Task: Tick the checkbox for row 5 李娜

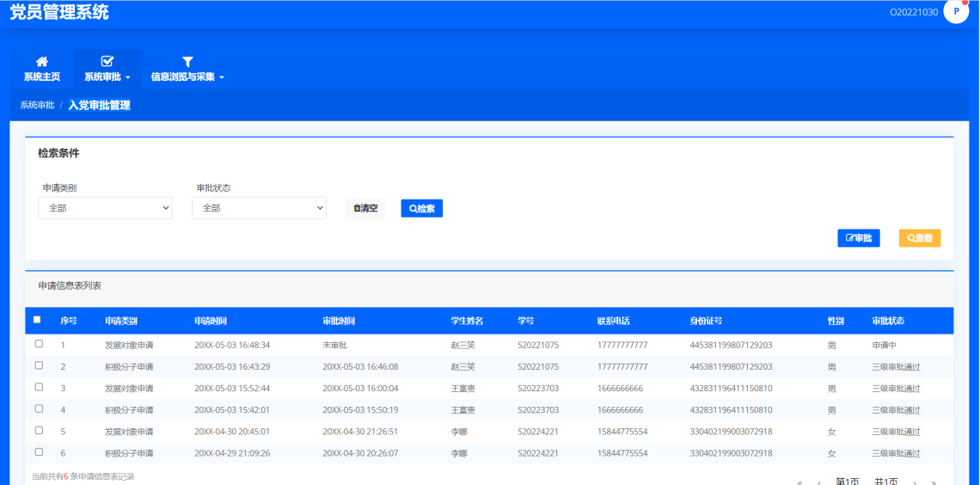Action: pos(39,430)
